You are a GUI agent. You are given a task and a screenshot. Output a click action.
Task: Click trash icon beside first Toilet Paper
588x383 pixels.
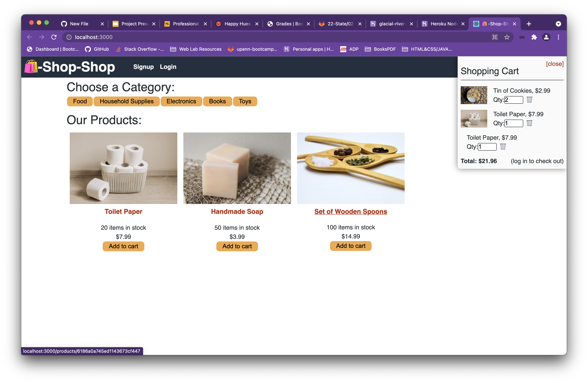[529, 123]
